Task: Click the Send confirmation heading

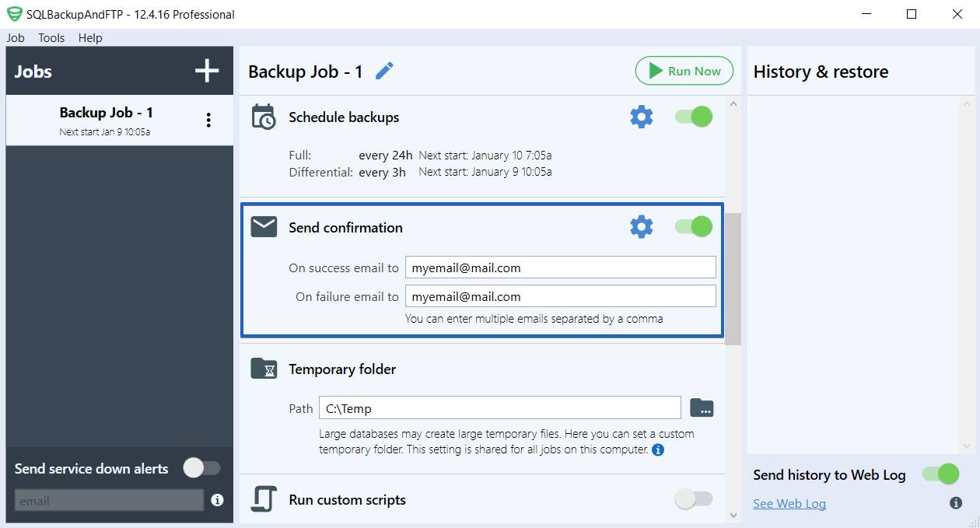Action: pyautogui.click(x=345, y=228)
